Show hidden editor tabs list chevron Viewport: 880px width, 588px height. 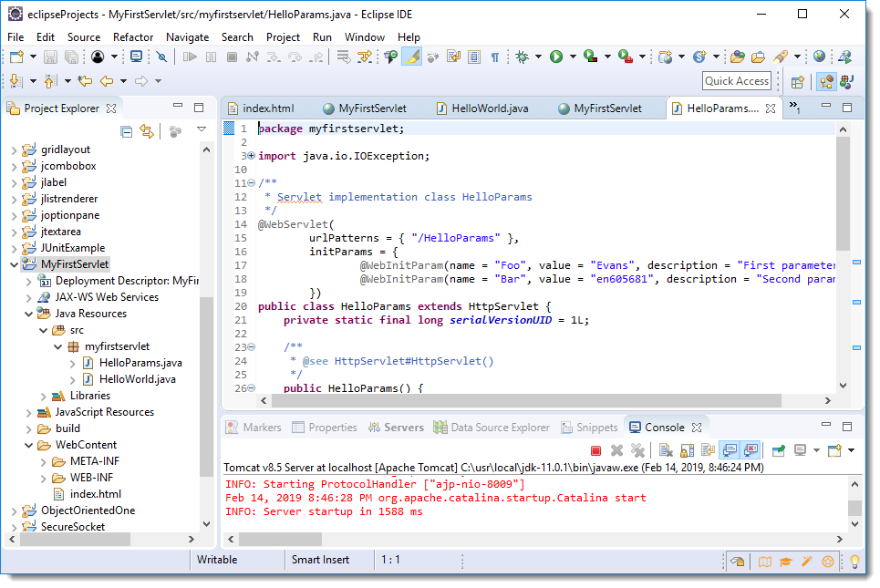(794, 106)
